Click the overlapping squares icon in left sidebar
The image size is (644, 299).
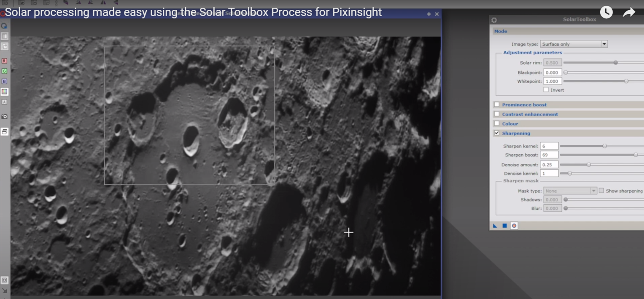4,46
